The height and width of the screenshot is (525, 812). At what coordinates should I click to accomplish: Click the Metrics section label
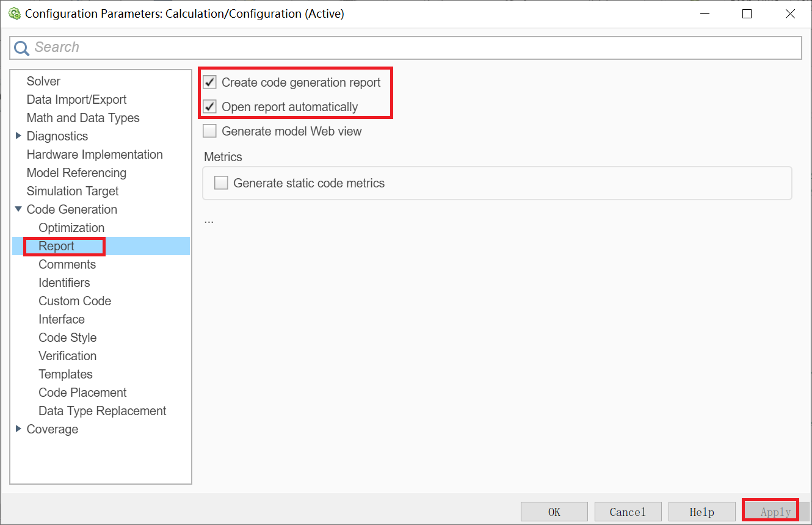point(223,157)
